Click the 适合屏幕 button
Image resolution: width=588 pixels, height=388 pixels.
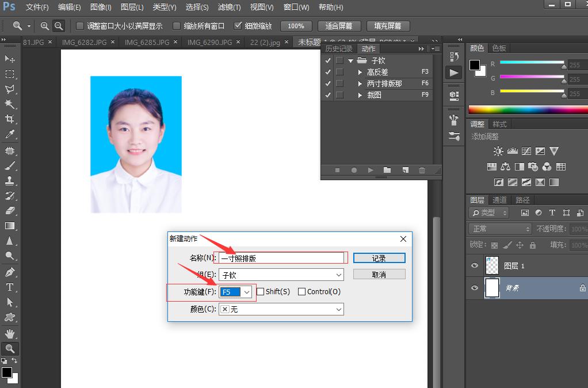click(x=339, y=25)
